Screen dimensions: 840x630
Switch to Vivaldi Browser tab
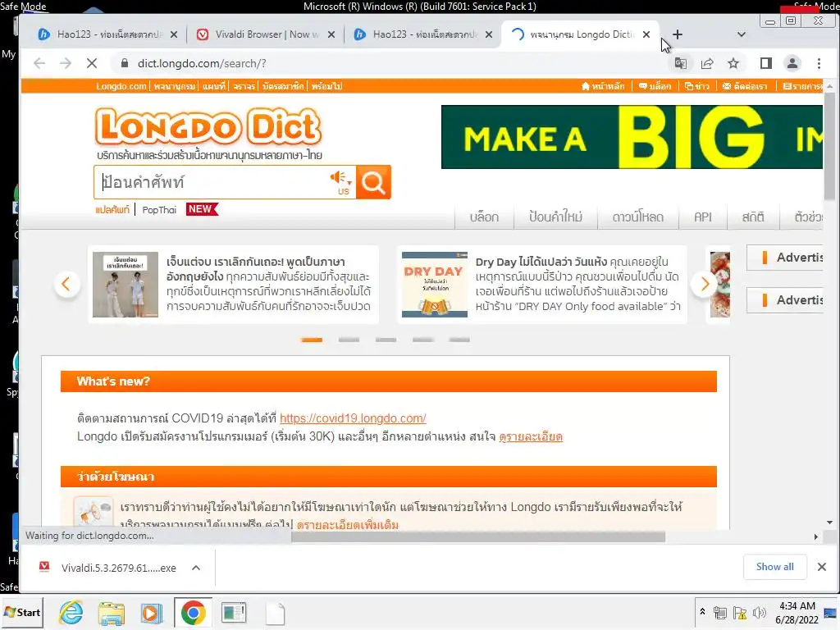coord(267,34)
